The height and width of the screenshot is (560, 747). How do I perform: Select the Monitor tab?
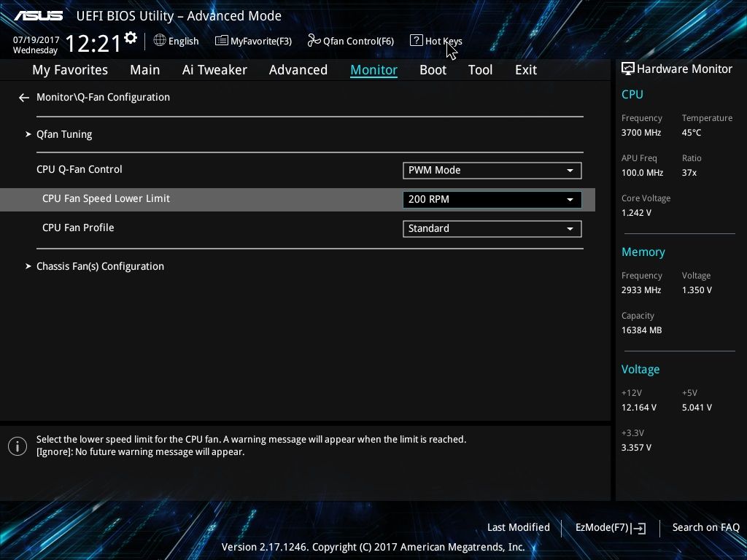[373, 70]
